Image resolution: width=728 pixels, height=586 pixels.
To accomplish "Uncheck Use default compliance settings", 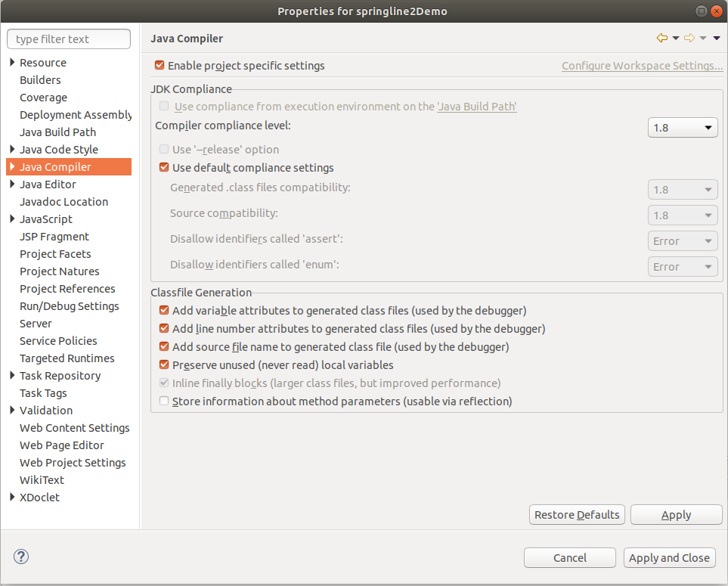I will 164,168.
